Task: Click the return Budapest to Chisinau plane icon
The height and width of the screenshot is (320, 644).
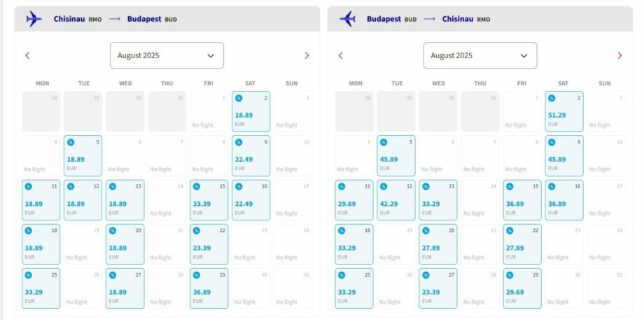Action: point(347,19)
